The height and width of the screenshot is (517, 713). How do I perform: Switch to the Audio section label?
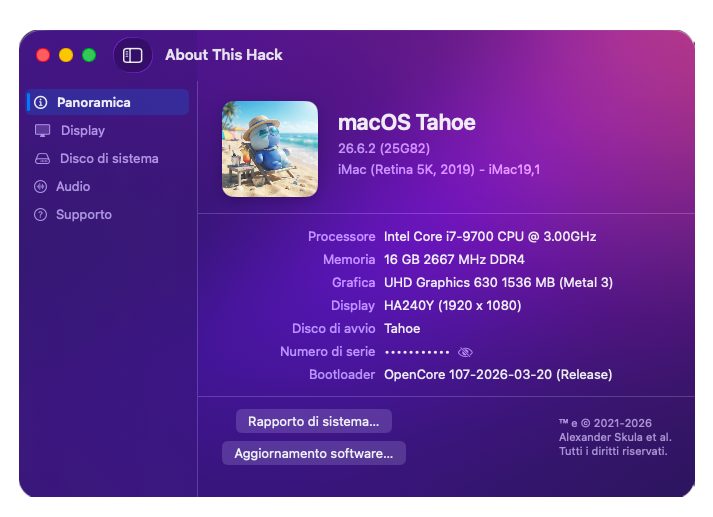tap(73, 186)
